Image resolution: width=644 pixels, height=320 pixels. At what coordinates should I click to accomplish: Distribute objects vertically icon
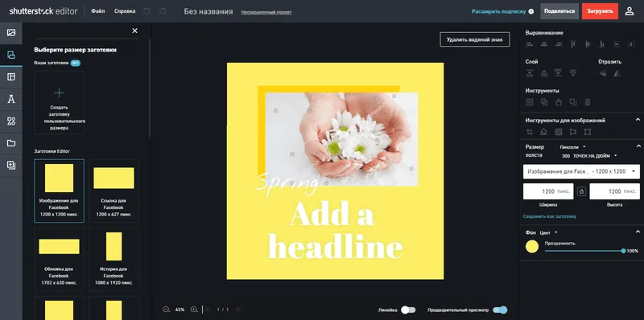(x=617, y=44)
